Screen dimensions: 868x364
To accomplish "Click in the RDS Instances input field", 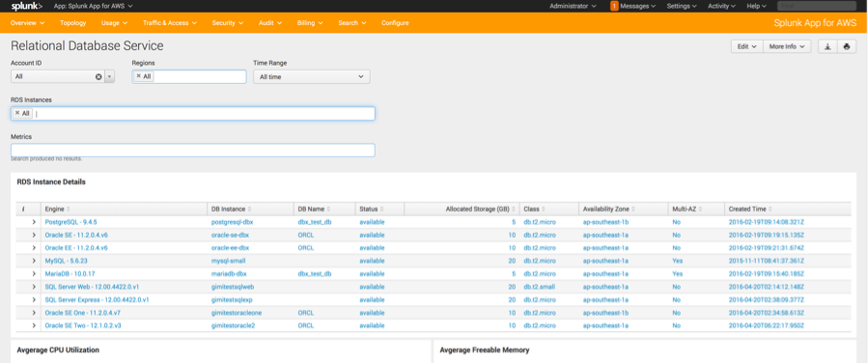I will pyautogui.click(x=193, y=113).
